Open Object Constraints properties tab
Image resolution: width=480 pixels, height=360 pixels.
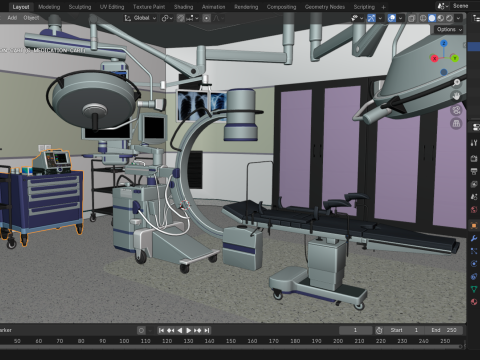[x=474, y=276]
